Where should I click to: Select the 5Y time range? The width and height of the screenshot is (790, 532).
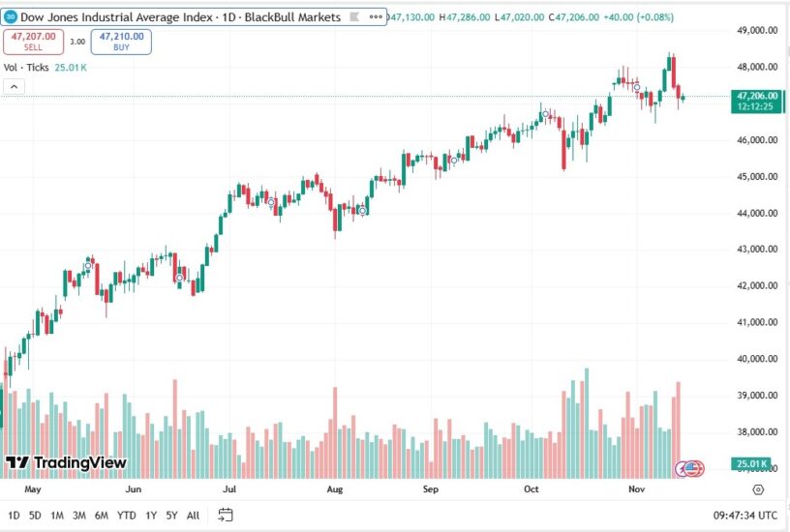click(x=171, y=515)
